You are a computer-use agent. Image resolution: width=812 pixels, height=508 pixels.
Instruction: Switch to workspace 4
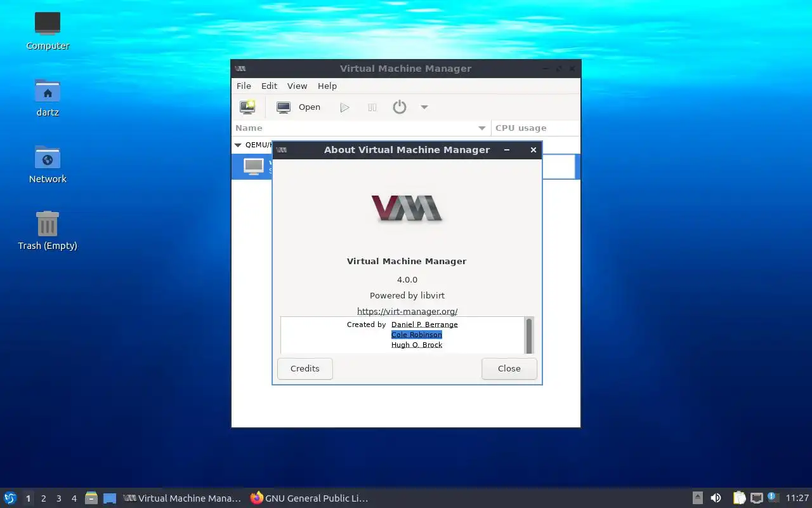click(74, 498)
